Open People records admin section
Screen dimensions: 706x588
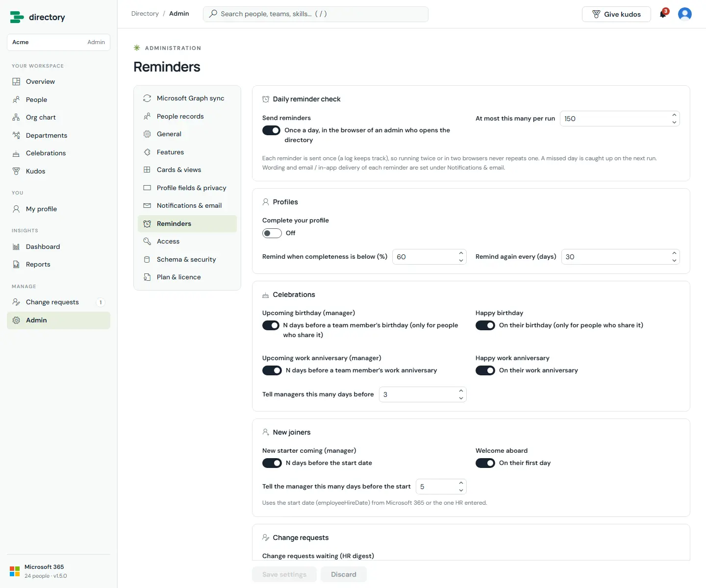pyautogui.click(x=187, y=117)
